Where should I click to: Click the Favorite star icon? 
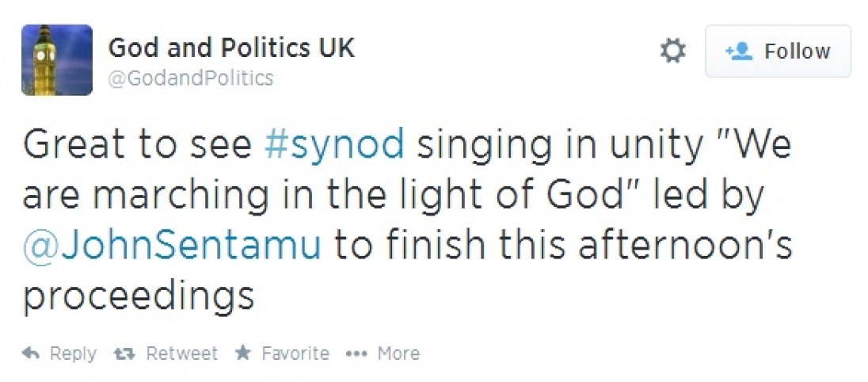click(243, 353)
